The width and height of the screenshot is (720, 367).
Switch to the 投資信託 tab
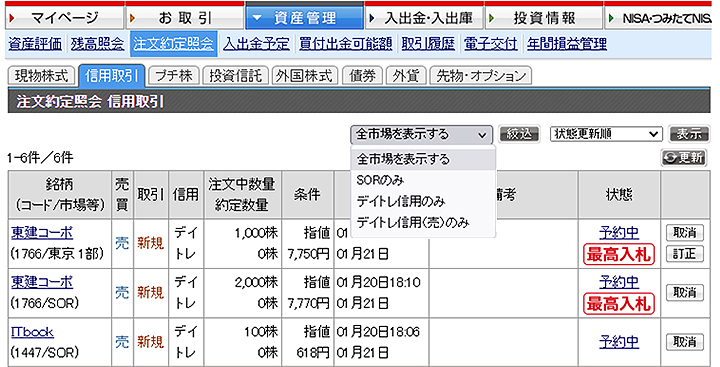tap(235, 76)
